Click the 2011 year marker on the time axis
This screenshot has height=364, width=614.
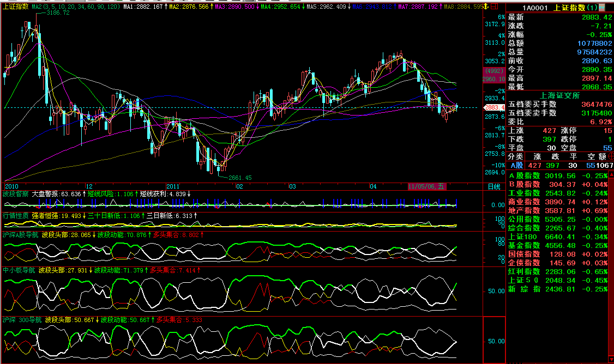point(173,187)
